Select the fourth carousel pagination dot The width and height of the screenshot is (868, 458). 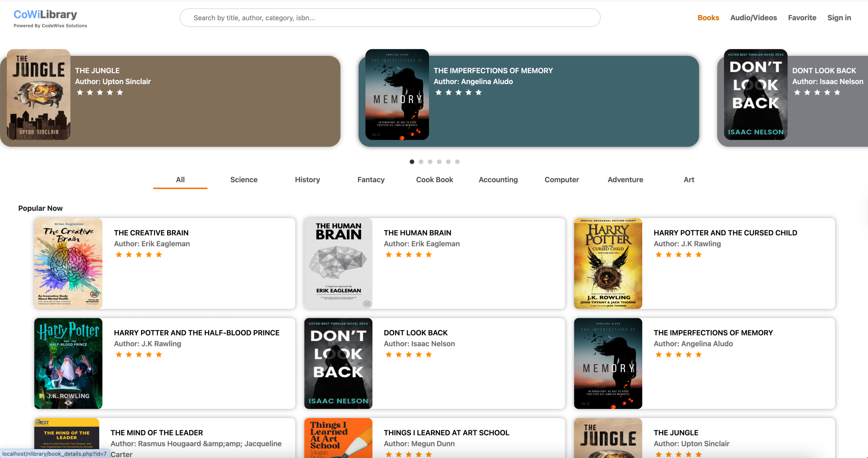click(x=439, y=162)
